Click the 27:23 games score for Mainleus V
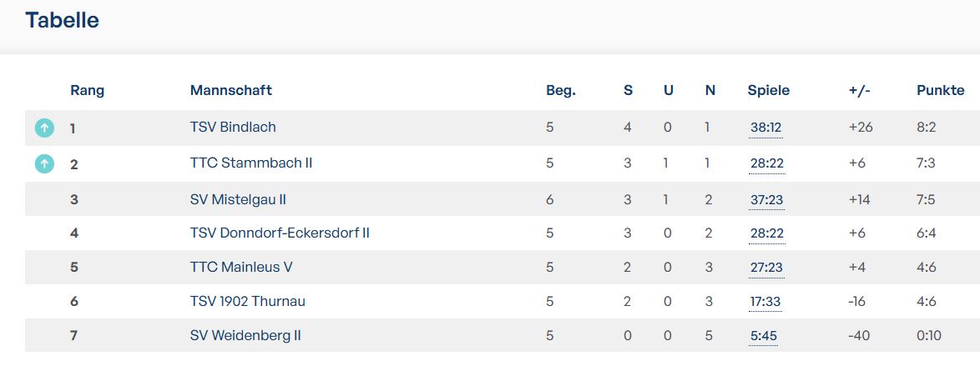 click(766, 268)
